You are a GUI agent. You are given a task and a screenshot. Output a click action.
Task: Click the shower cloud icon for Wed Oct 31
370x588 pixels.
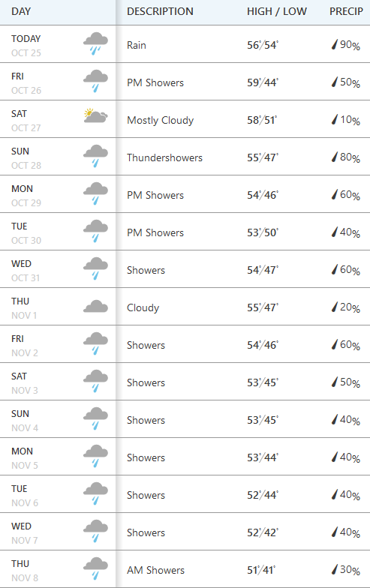click(x=95, y=268)
